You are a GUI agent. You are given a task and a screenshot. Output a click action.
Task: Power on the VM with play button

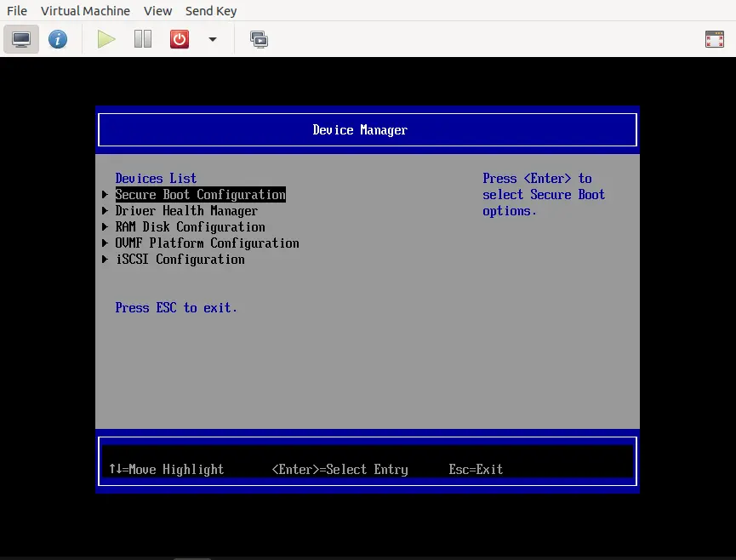pos(106,39)
